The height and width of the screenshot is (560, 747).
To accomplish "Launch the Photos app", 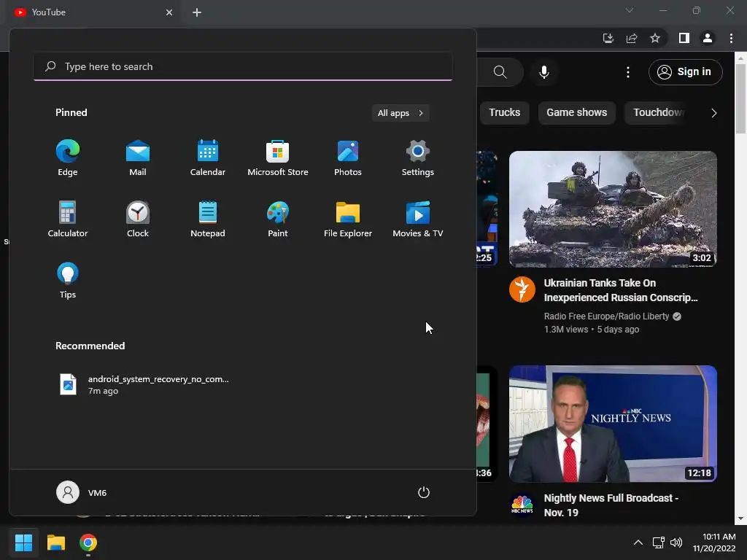I will (x=348, y=158).
